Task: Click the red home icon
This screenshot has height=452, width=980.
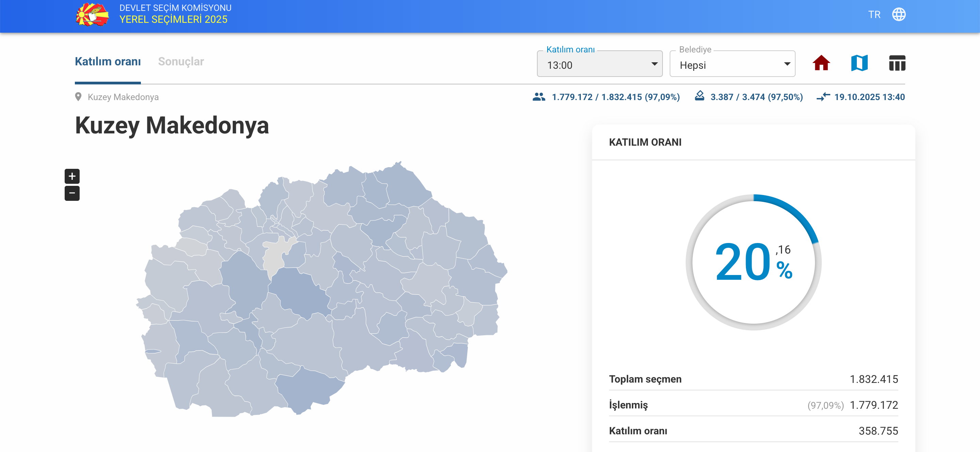Action: pos(821,63)
